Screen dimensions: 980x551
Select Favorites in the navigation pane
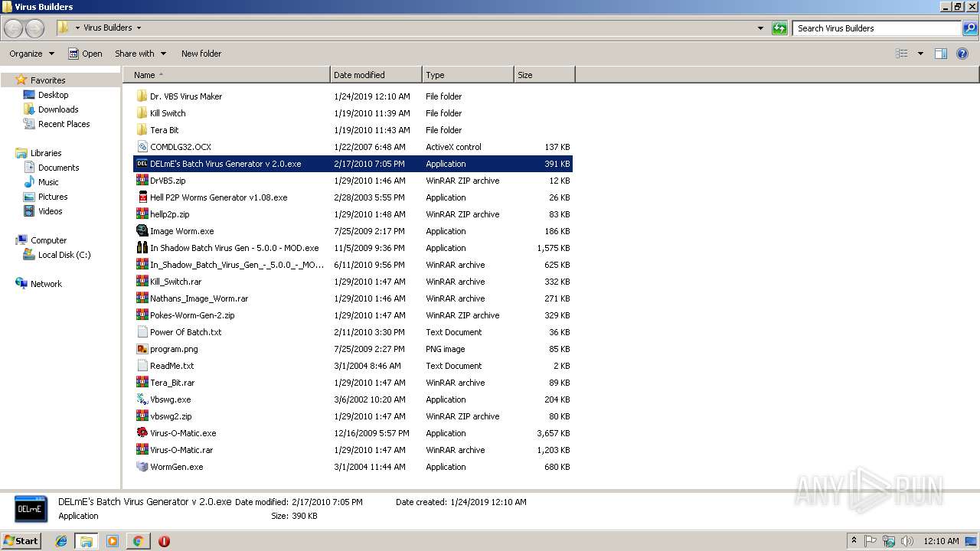click(47, 80)
